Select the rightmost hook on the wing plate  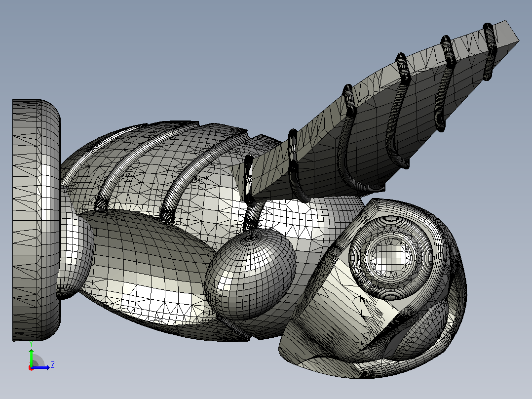pyautogui.click(x=489, y=52)
